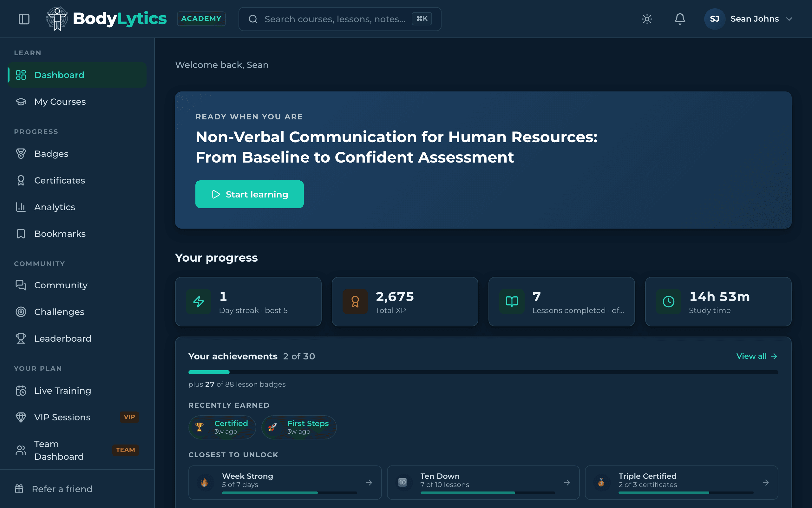Open Badges page
Image resolution: width=812 pixels, height=508 pixels.
[x=77, y=154]
